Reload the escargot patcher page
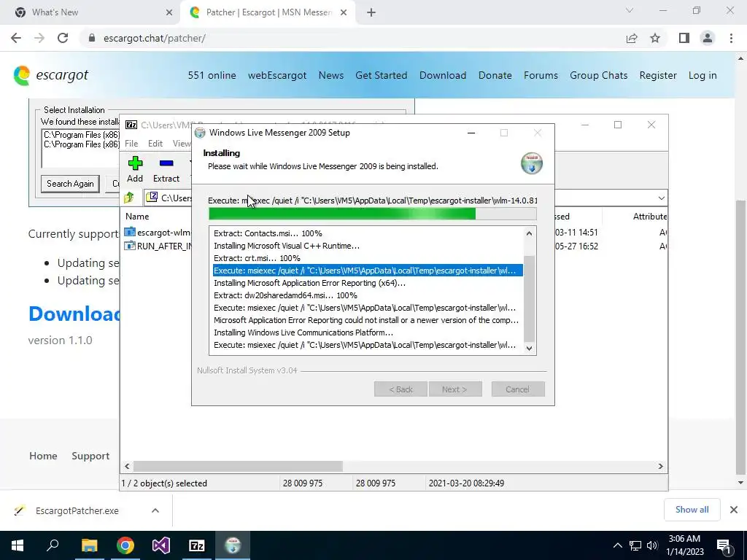The image size is (747, 560). (63, 38)
